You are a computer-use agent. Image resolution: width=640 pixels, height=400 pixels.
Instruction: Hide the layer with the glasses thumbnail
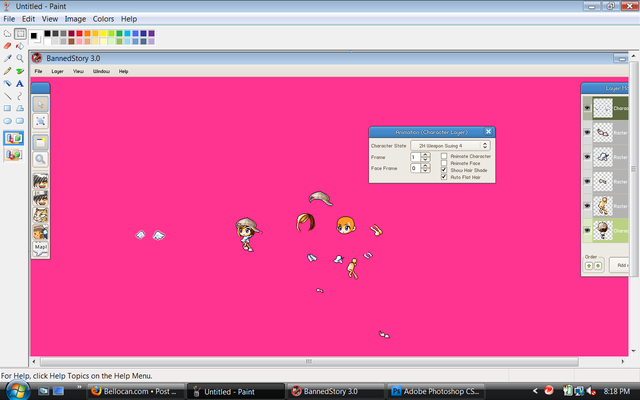tap(587, 132)
